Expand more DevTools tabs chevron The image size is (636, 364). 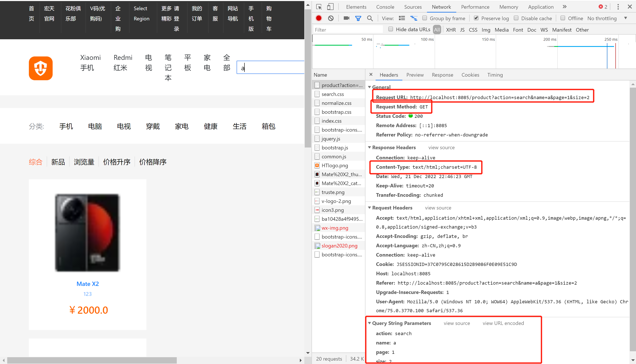tap(564, 7)
